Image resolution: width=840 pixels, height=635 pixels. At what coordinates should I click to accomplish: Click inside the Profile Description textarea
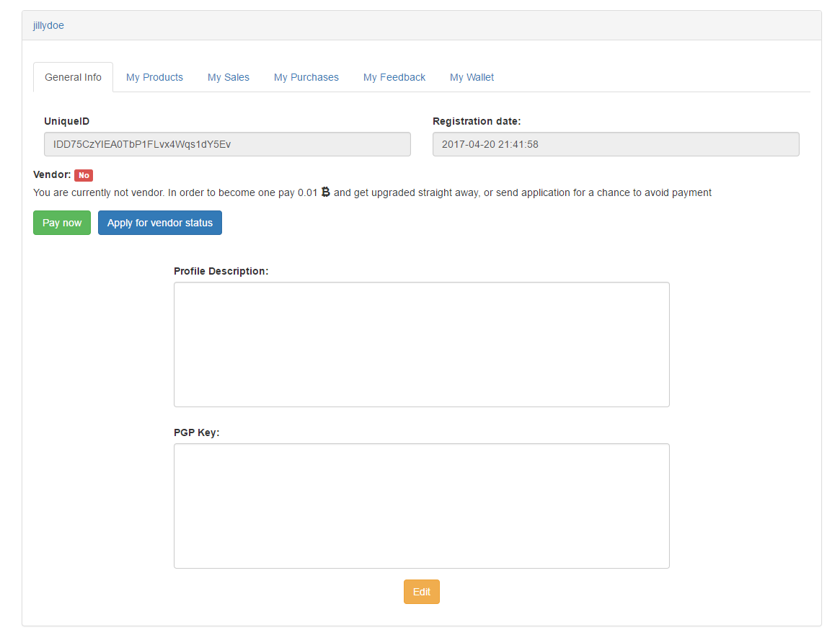[421, 345]
